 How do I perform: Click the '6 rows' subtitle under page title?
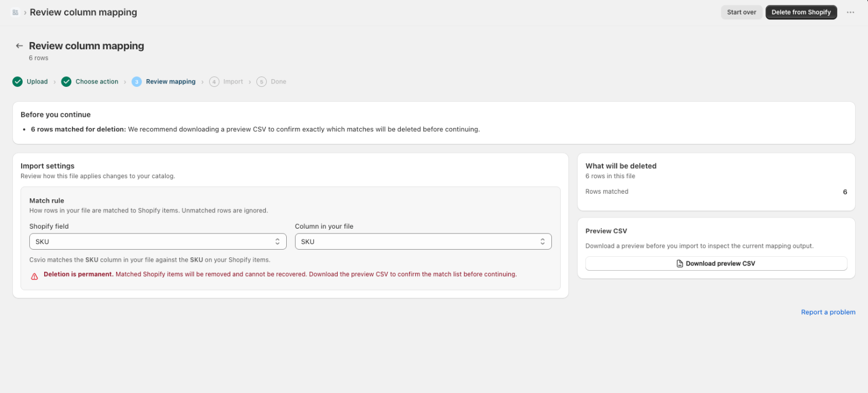click(39, 58)
